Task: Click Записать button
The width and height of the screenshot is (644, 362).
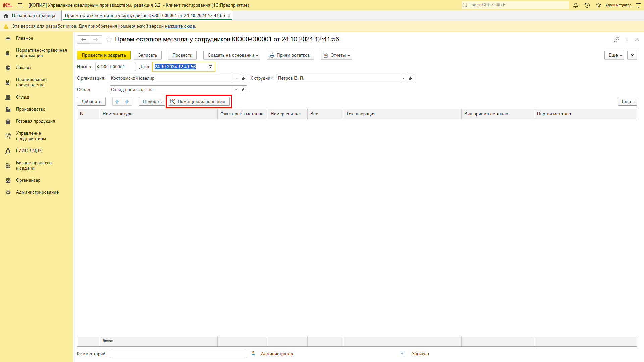Action: (x=148, y=55)
